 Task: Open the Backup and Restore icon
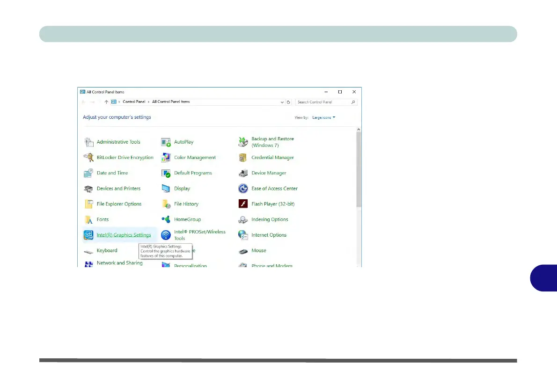click(x=243, y=142)
